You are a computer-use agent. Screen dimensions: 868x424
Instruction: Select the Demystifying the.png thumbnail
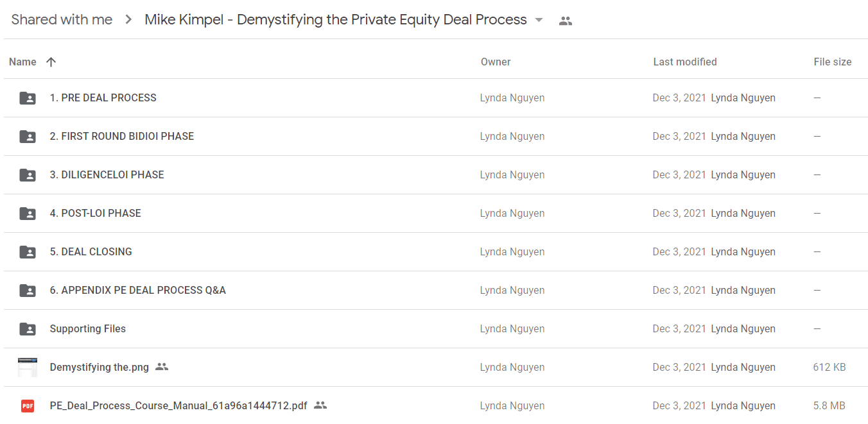click(28, 368)
